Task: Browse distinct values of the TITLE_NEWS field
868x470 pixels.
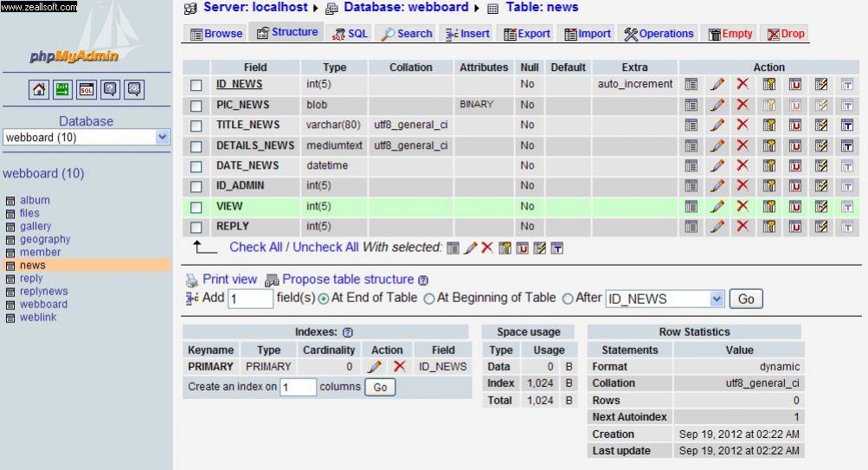Action: pyautogui.click(x=691, y=126)
